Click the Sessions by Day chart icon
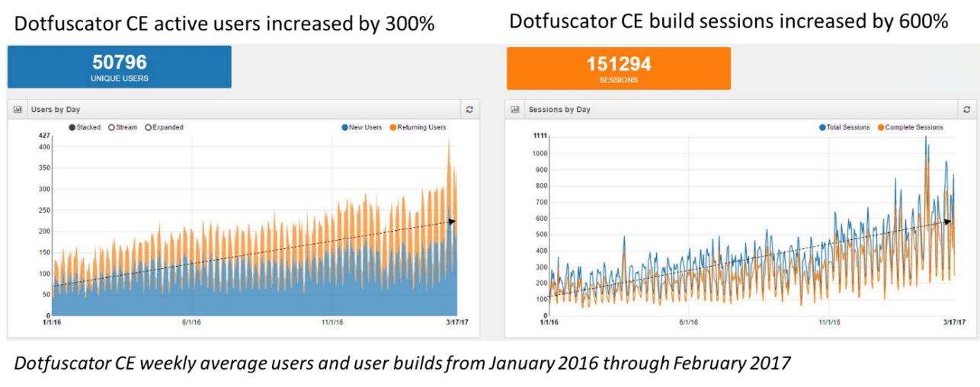 click(515, 110)
